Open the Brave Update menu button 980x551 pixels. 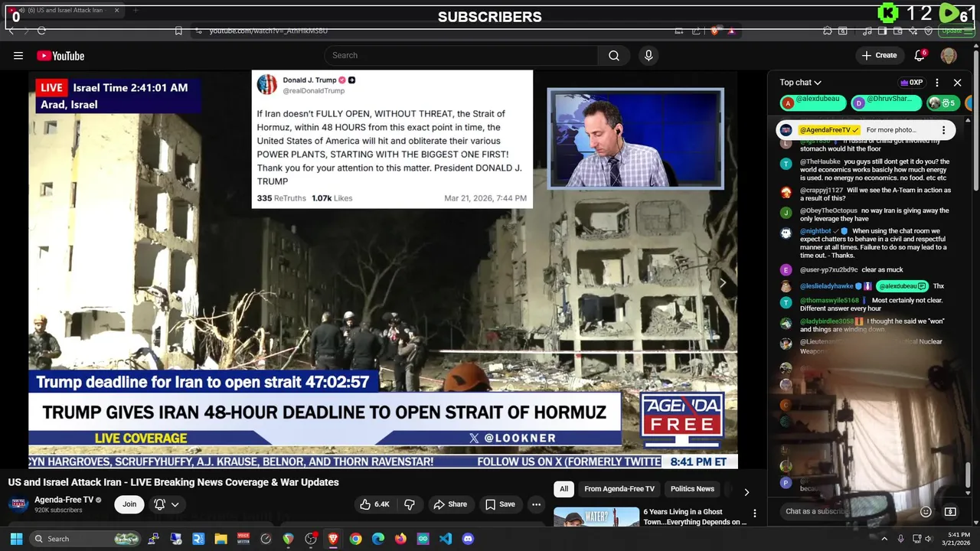pyautogui.click(x=956, y=31)
